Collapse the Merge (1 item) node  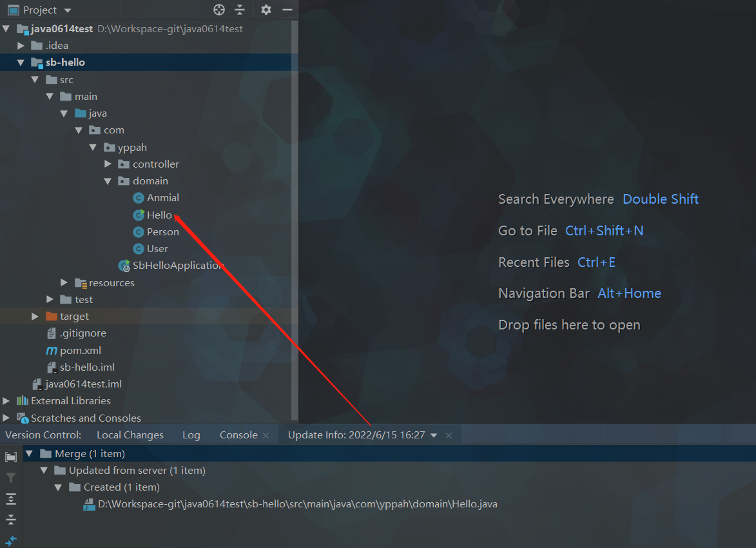click(x=29, y=454)
